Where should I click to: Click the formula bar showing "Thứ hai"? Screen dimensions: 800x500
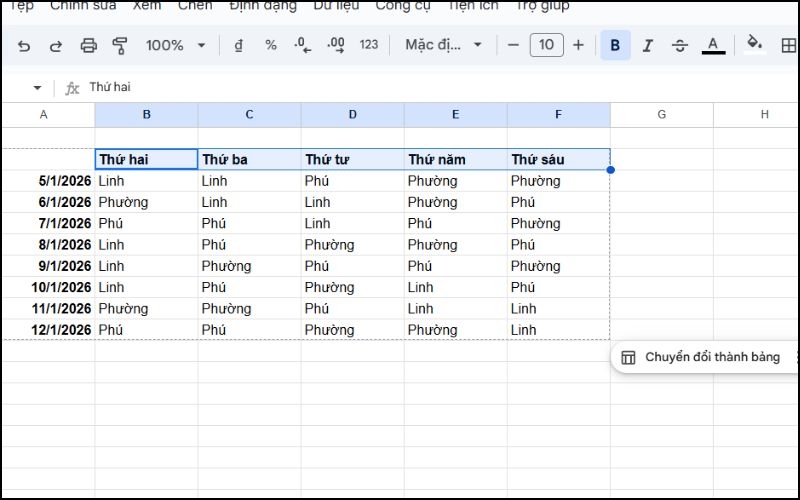pyautogui.click(x=400, y=88)
